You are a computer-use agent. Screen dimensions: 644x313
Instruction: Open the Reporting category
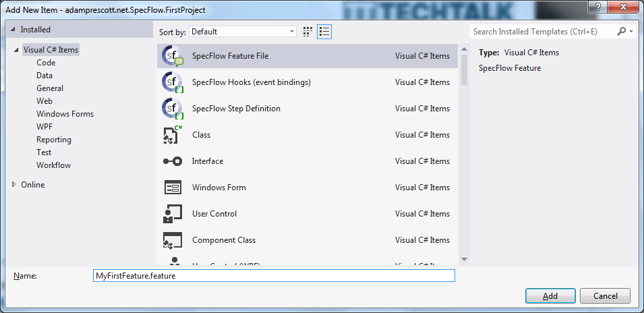(53, 140)
